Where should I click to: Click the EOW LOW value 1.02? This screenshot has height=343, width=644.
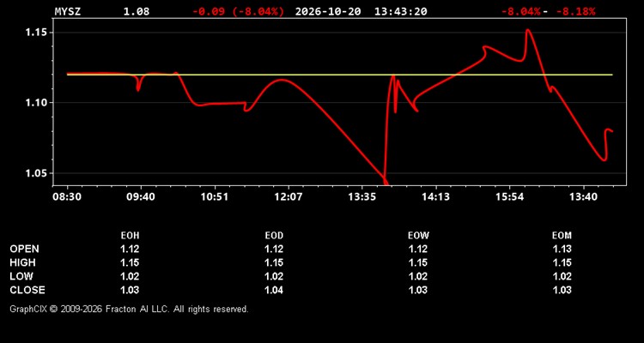418,276
